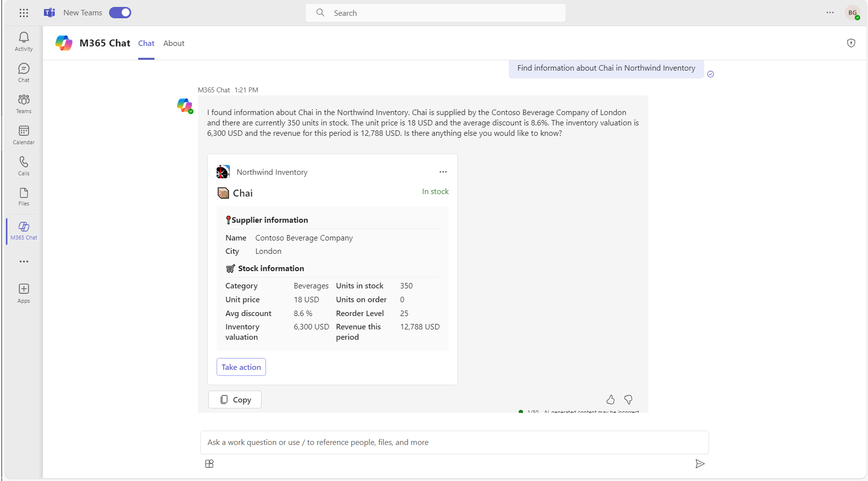Open Chat in the left sidebar
Image resolution: width=868 pixels, height=481 pixels.
24,73
